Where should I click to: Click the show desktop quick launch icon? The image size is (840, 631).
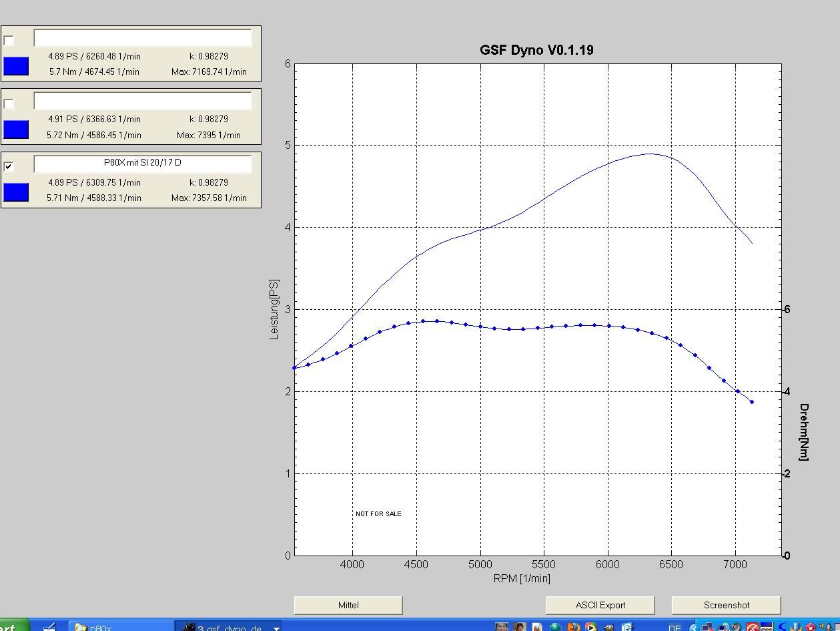(49, 627)
